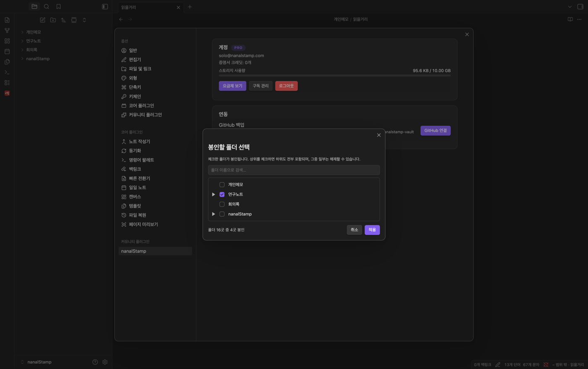
Task: Click the quick switcher ribbon icon
Action: click(7, 20)
